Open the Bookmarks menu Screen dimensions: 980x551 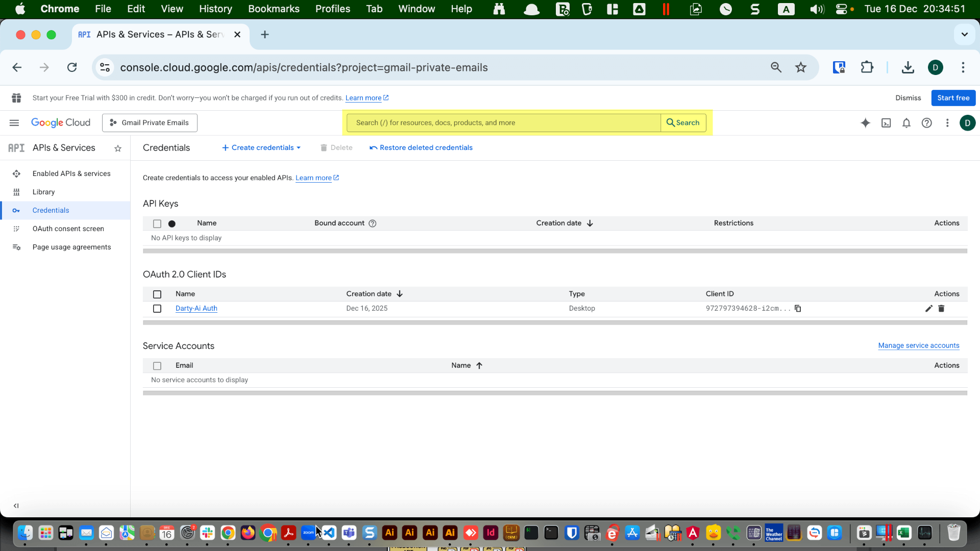(x=274, y=9)
